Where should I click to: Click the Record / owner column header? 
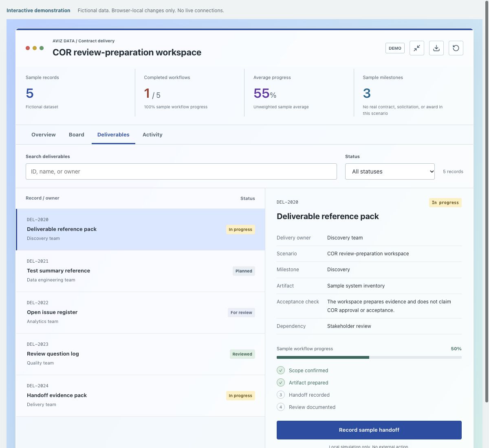tap(42, 198)
